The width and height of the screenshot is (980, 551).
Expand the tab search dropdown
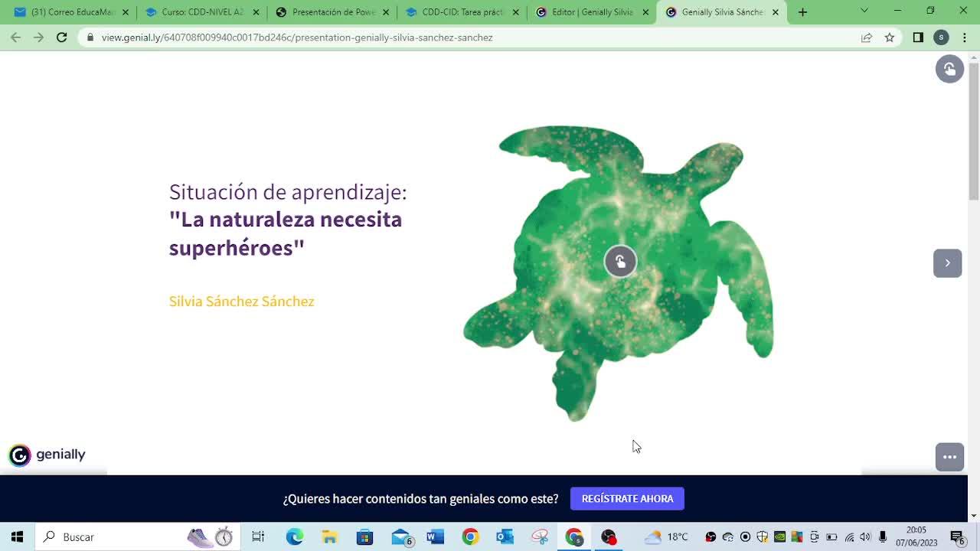pyautogui.click(x=864, y=11)
